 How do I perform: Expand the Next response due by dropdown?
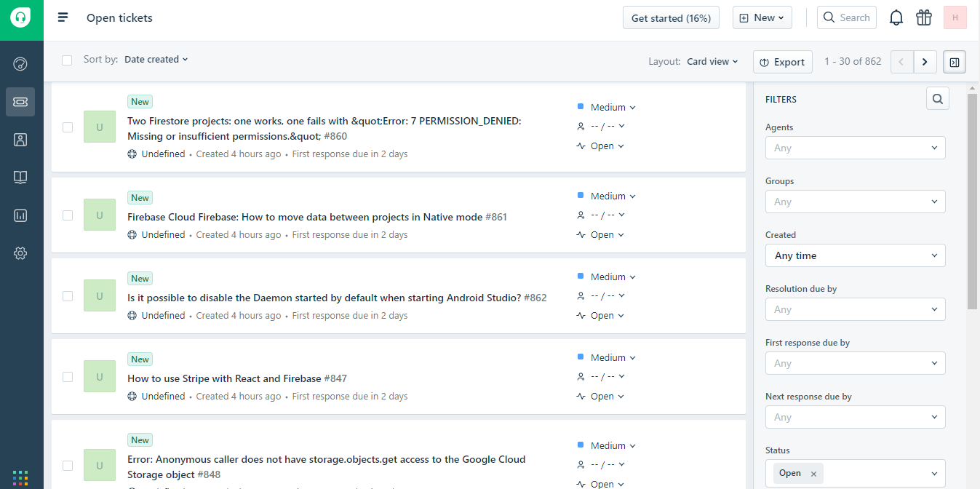855,417
